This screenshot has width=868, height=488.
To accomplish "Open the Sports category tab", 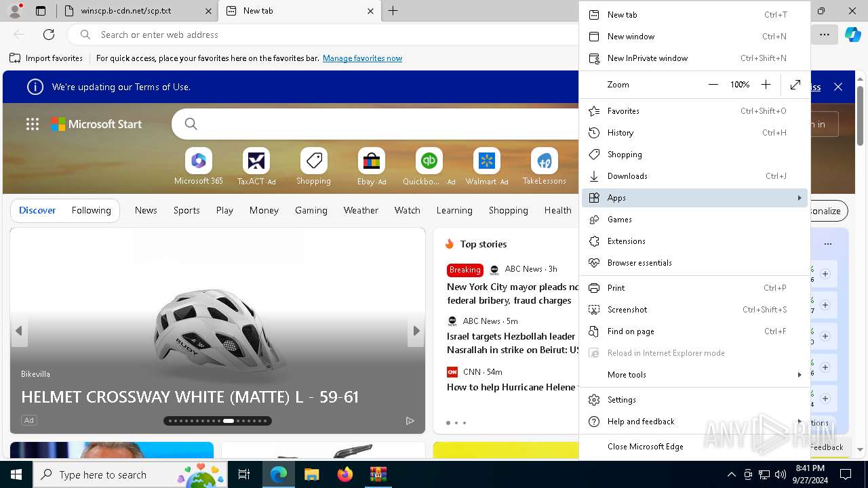I will click(x=186, y=210).
